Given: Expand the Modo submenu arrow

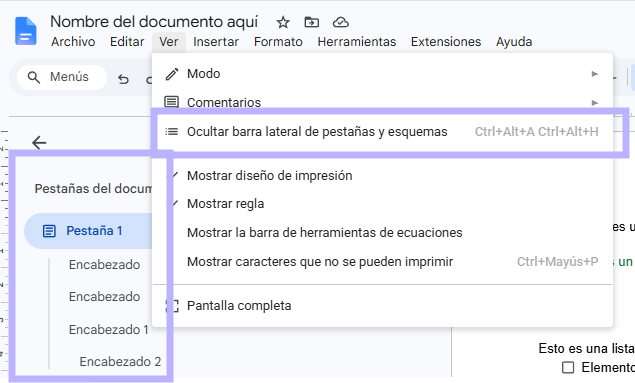Looking at the screenshot, I should (x=595, y=74).
